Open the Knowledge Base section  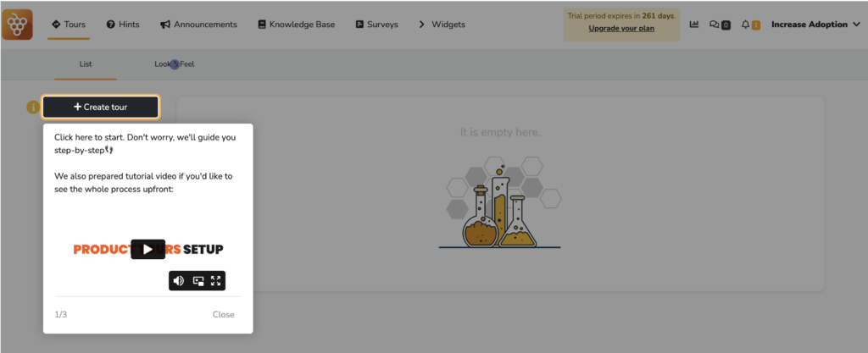(296, 25)
